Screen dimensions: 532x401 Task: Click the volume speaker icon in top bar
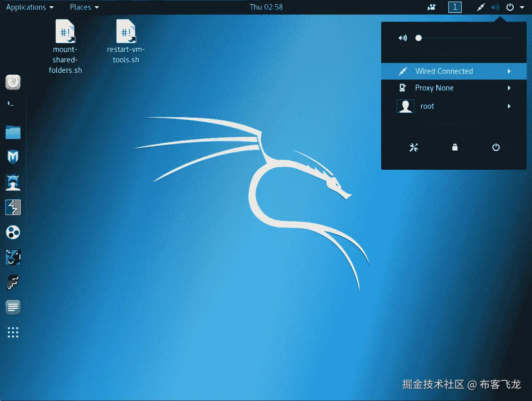click(x=495, y=7)
